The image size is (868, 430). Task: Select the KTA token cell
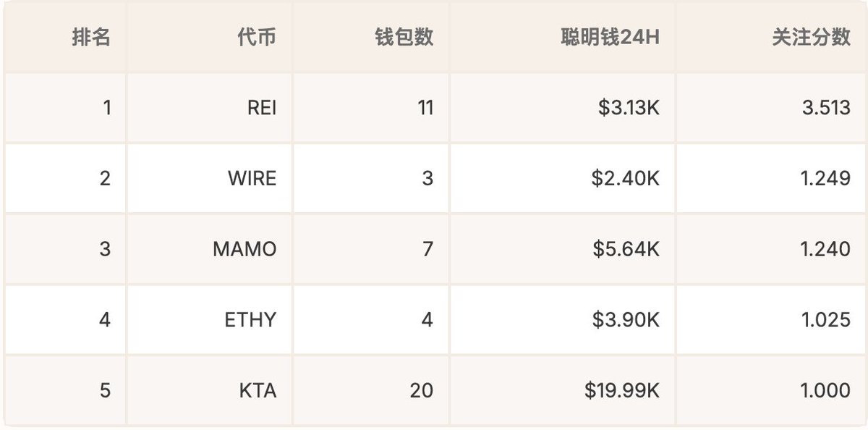(258, 390)
